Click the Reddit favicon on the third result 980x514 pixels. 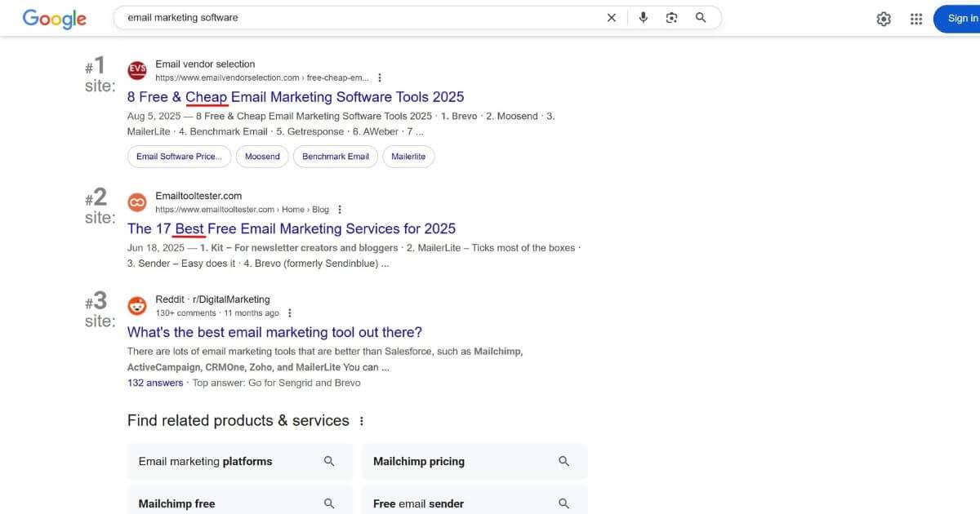point(136,305)
